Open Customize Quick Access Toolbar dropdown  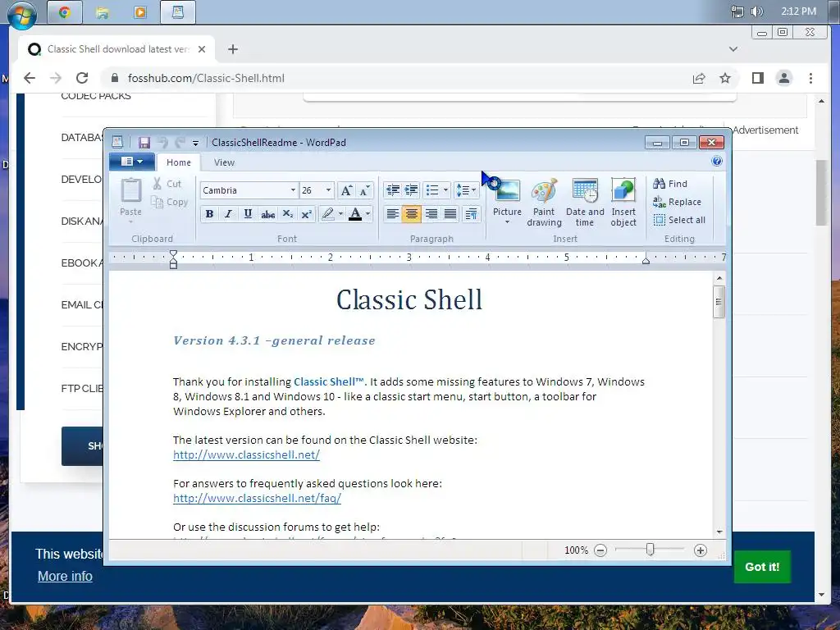pos(195,143)
